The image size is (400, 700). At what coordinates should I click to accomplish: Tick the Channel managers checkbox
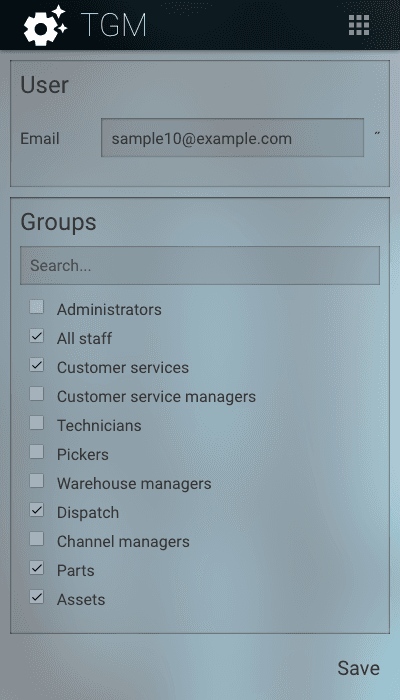(x=37, y=539)
